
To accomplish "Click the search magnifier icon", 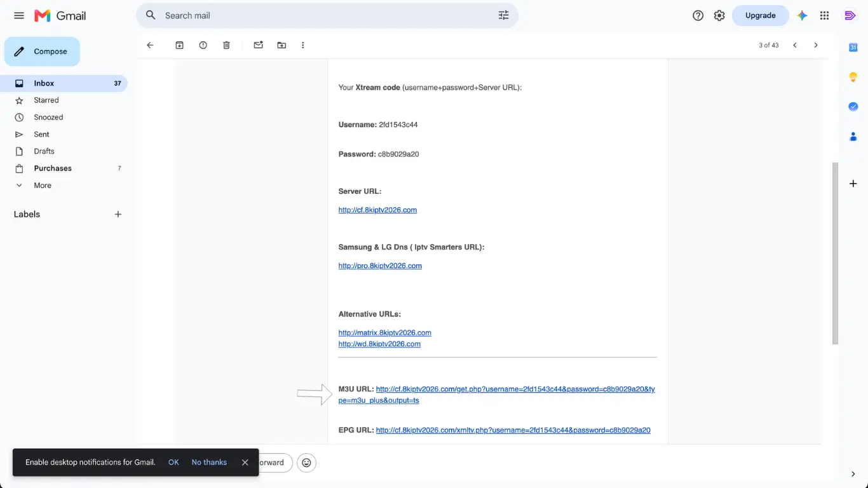I will click(151, 15).
